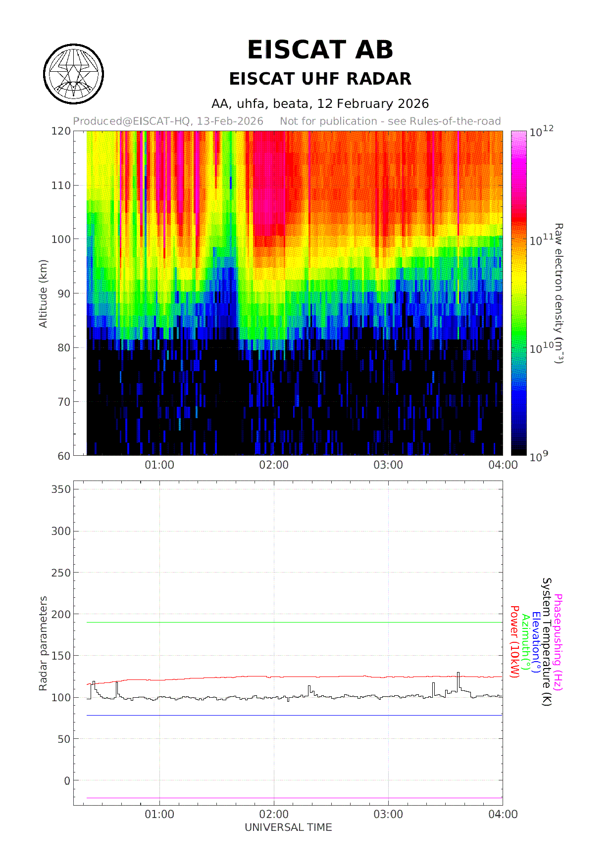Click the Altitude (km) axis label
This screenshot has height=868, width=614.
click(x=43, y=293)
